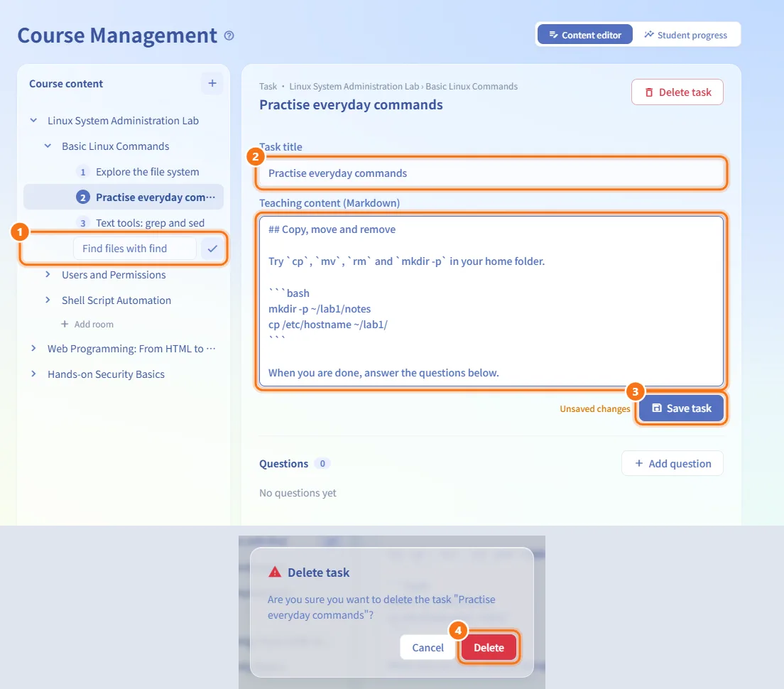Expand the Web Programming course
784x689 pixels.
click(33, 349)
